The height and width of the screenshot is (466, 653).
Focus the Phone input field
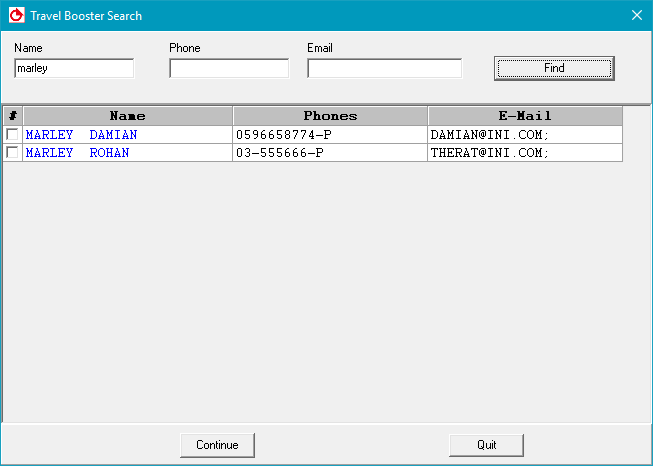[229, 69]
